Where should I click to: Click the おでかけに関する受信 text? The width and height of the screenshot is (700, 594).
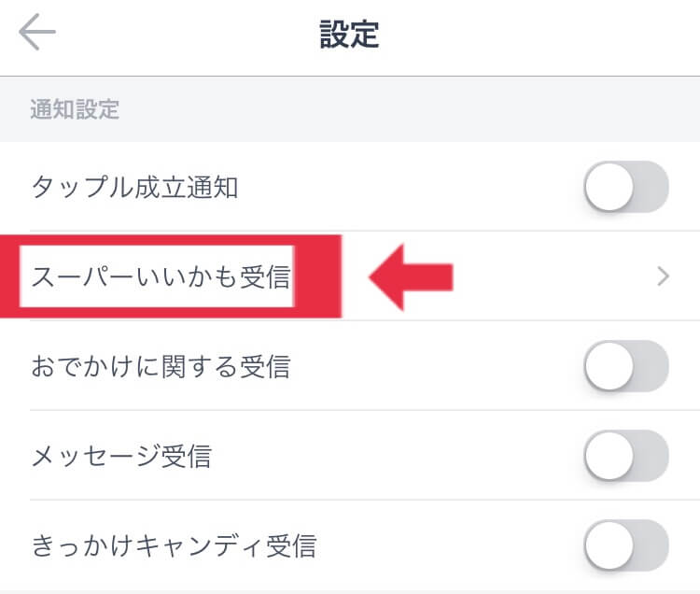pyautogui.click(x=161, y=367)
